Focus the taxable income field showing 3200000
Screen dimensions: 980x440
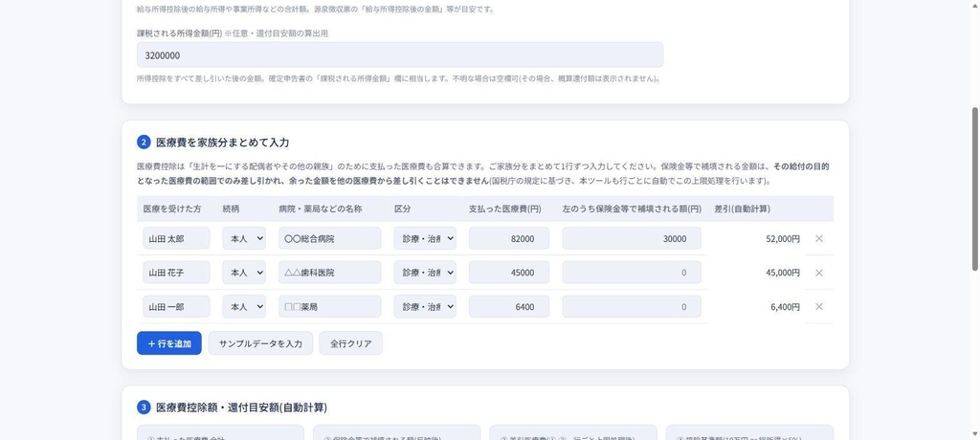click(x=400, y=55)
